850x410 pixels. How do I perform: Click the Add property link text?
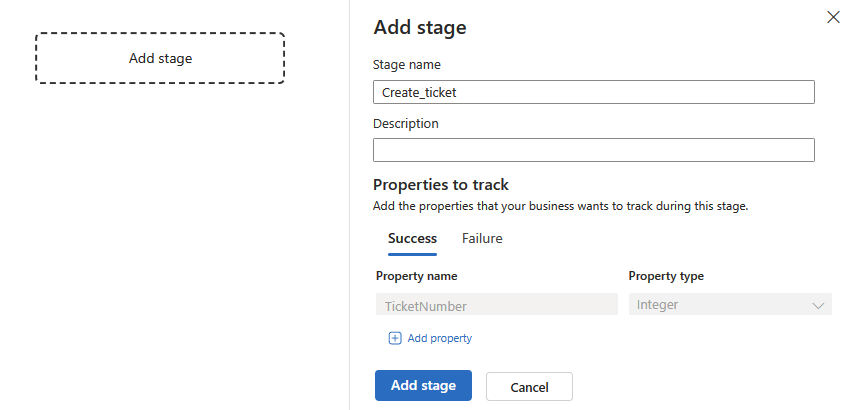[x=440, y=338]
